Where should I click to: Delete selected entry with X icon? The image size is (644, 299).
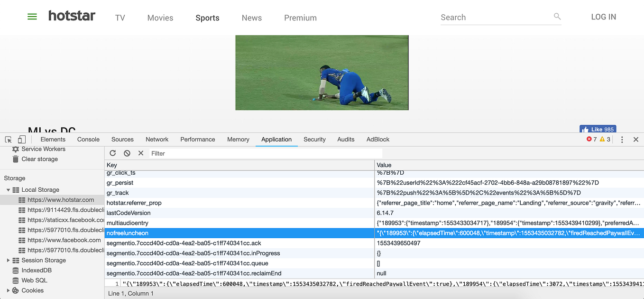141,153
